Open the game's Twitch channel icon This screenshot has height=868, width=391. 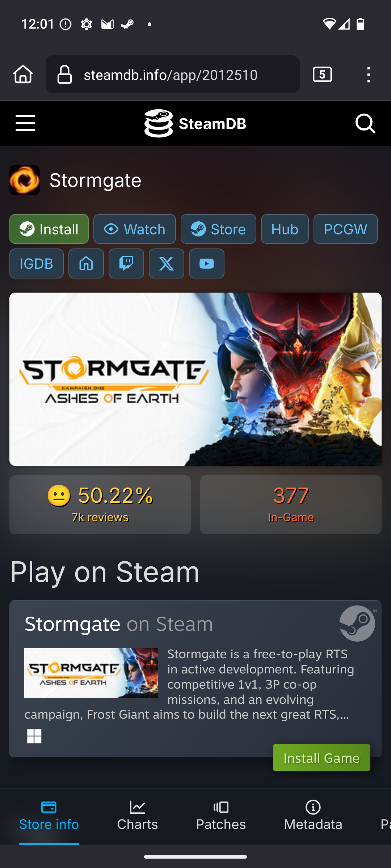coord(126,263)
